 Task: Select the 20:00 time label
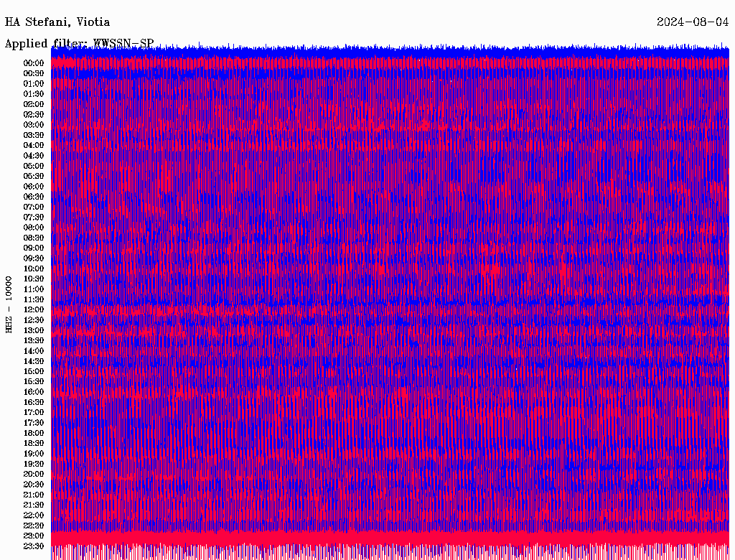tap(34, 474)
